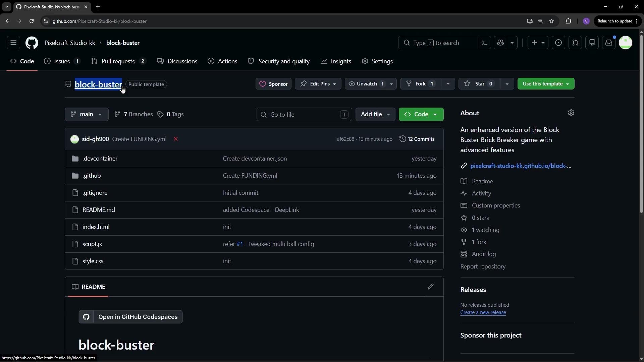Star the repository
644x362 pixels.
click(479, 84)
